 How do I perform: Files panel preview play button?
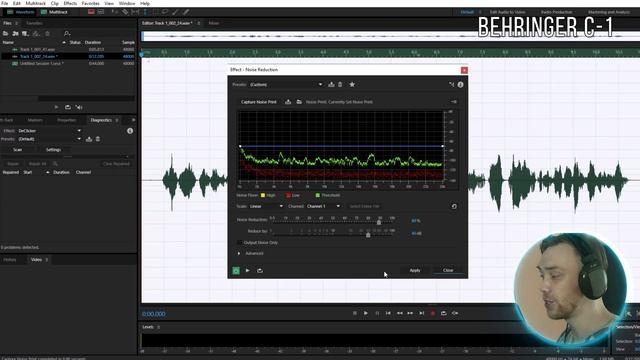tap(56, 107)
